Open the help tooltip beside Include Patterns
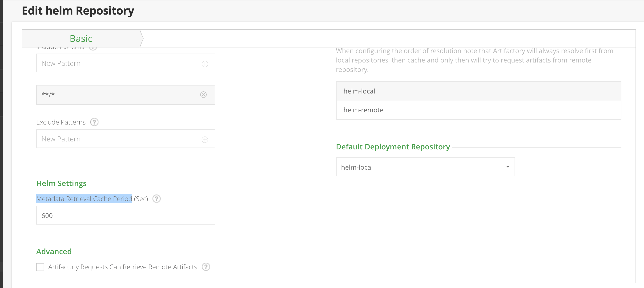Image resolution: width=644 pixels, height=288 pixels. 93,47
